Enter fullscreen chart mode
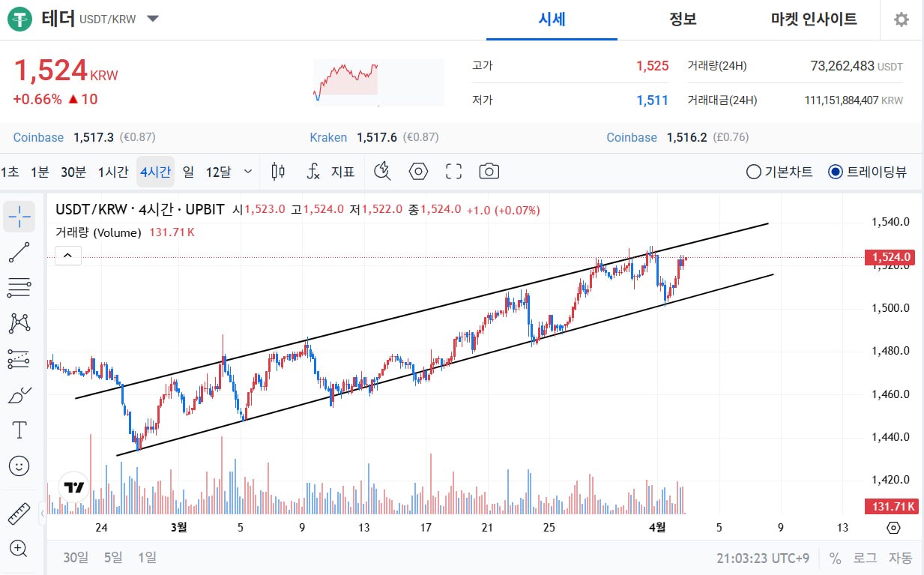 coord(453,172)
